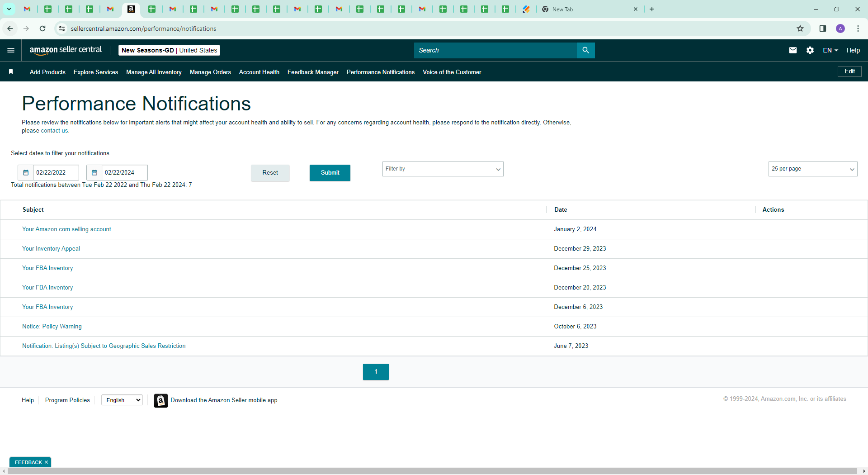Open Your FBA Inventory from December 20
868x475 pixels.
click(x=47, y=288)
